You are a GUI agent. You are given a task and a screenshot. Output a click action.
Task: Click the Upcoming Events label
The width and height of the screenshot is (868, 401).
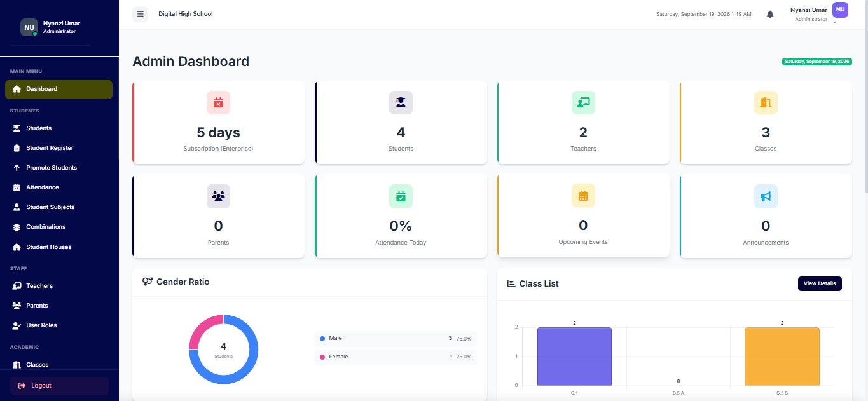583,242
